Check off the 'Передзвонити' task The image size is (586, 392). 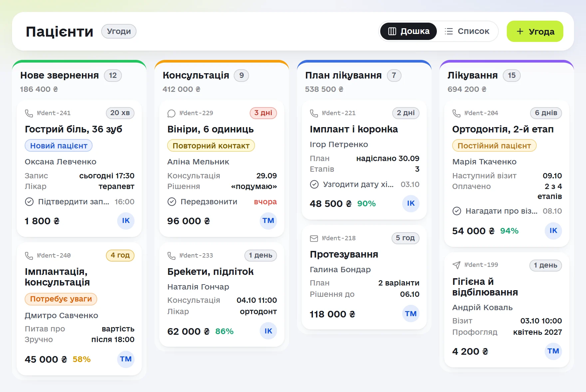(172, 202)
